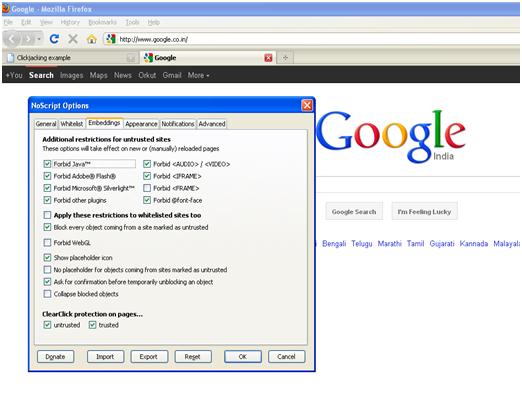Viewport: 522px width, 419px height.
Task: Select the Embeddings tab
Action: click(104, 123)
